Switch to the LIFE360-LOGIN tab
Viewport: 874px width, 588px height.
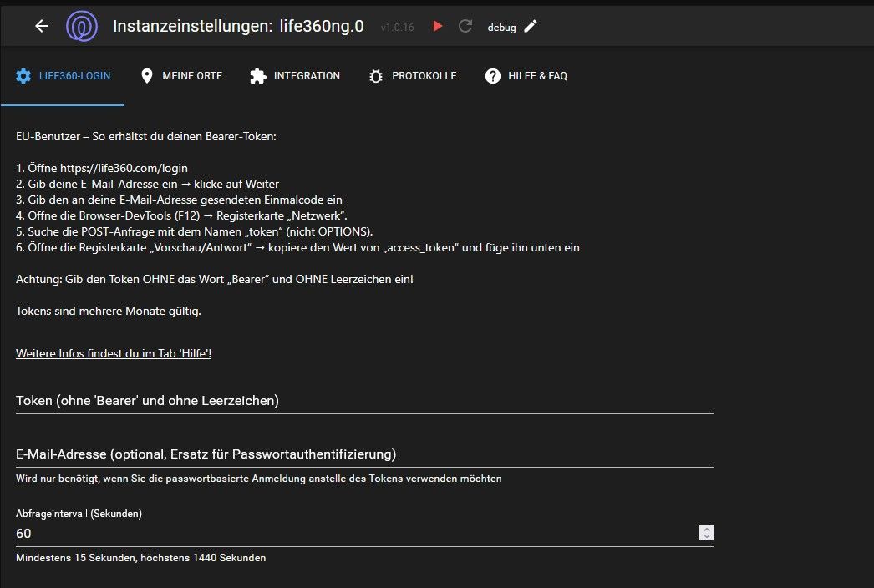[x=63, y=76]
